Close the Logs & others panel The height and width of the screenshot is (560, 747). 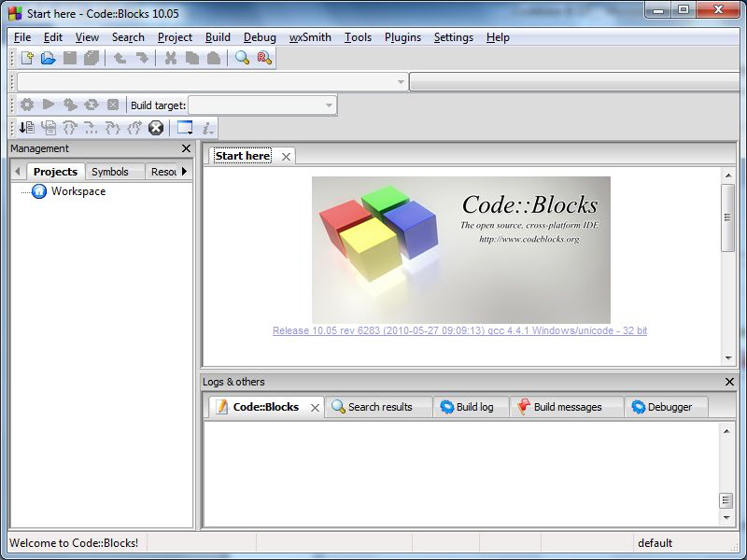(729, 382)
